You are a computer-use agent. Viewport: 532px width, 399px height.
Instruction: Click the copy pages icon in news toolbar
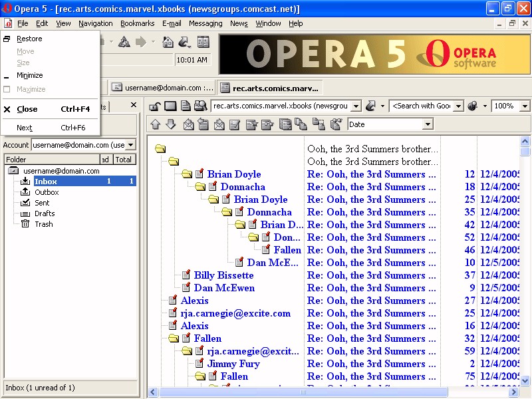click(x=301, y=124)
